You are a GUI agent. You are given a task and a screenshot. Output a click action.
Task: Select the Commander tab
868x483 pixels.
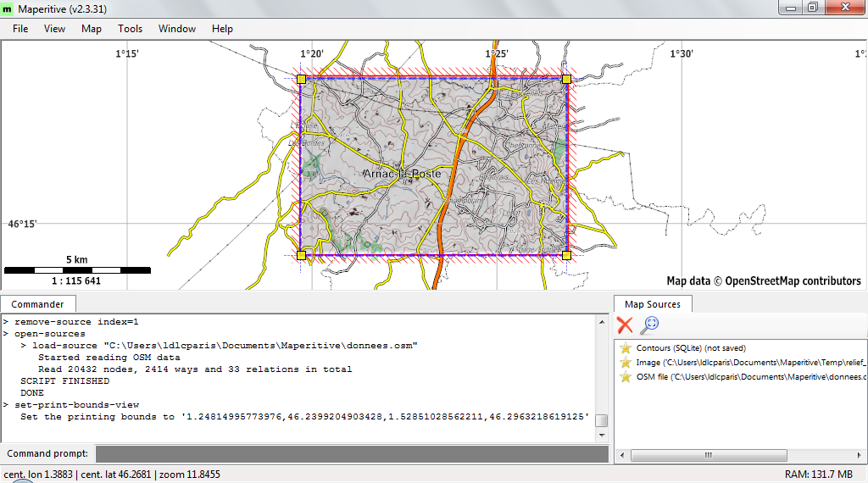point(37,304)
